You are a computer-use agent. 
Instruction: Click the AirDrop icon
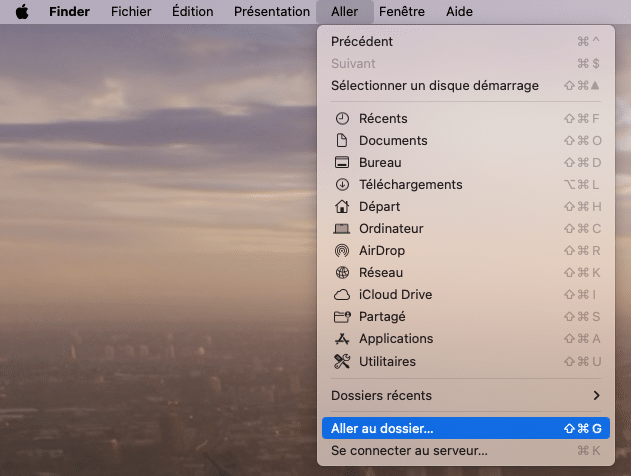[341, 251]
